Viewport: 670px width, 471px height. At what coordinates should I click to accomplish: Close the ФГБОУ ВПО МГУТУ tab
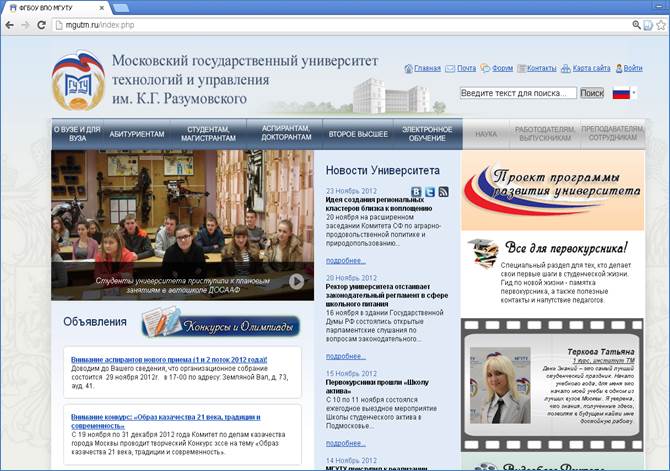[102, 8]
